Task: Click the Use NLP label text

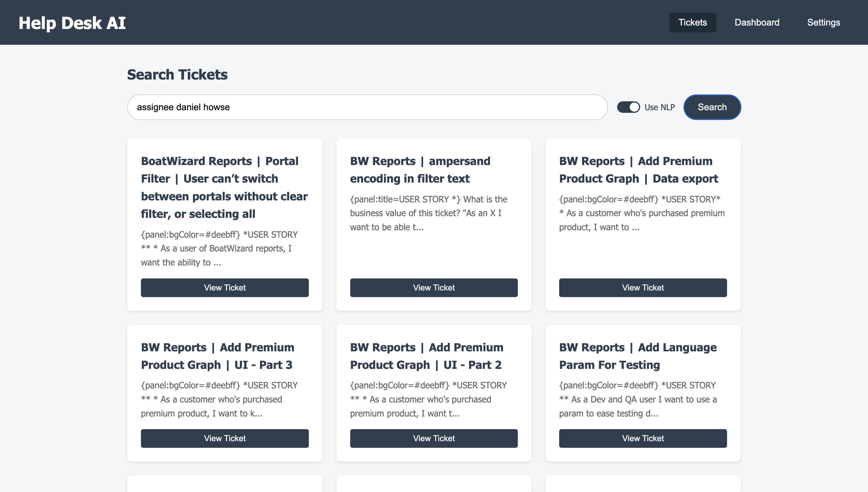Action: pos(659,107)
